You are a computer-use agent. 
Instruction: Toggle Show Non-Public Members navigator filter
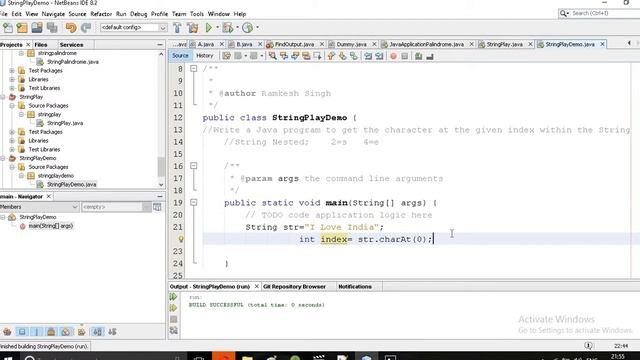(x=51, y=332)
